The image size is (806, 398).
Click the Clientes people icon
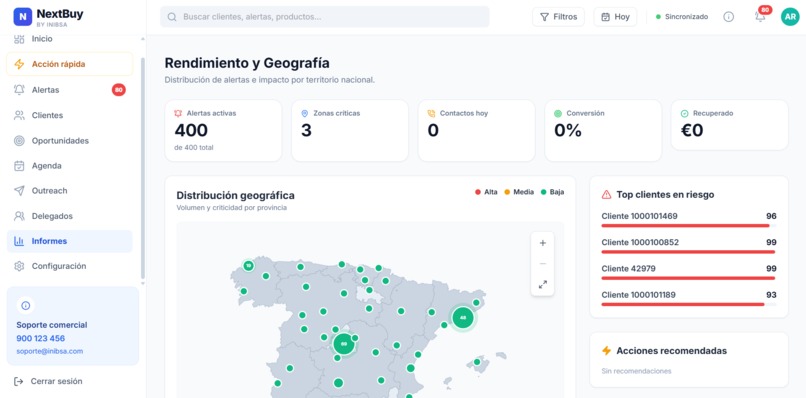click(19, 115)
